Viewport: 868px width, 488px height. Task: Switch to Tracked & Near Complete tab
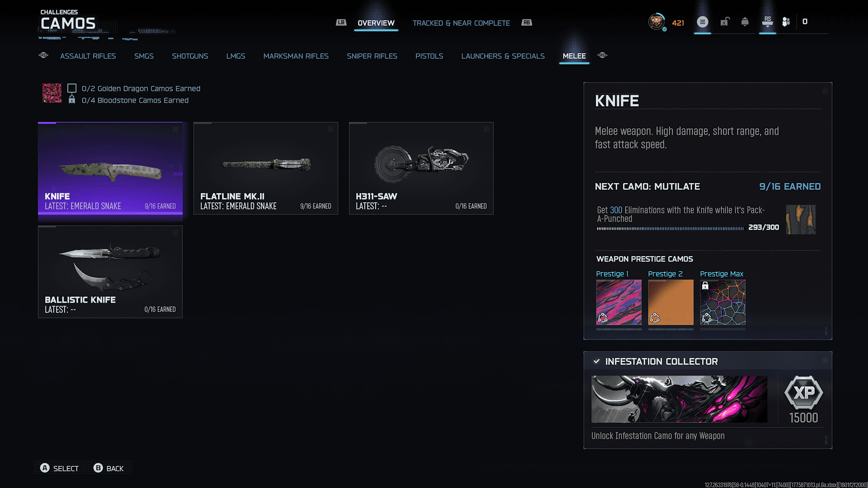461,23
